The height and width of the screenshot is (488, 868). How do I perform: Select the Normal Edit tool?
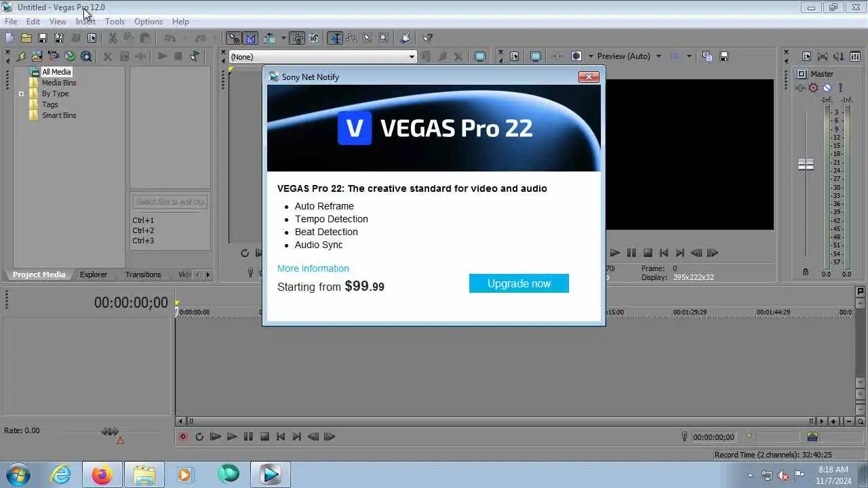335,38
